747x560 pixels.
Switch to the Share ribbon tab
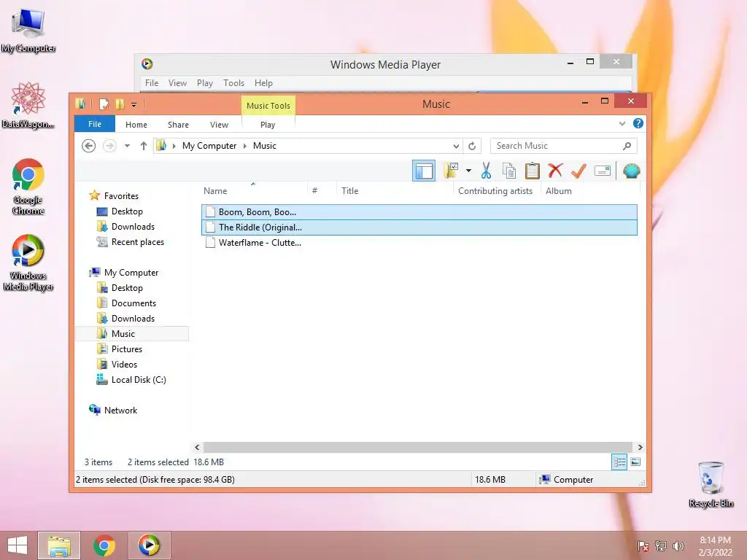(178, 124)
